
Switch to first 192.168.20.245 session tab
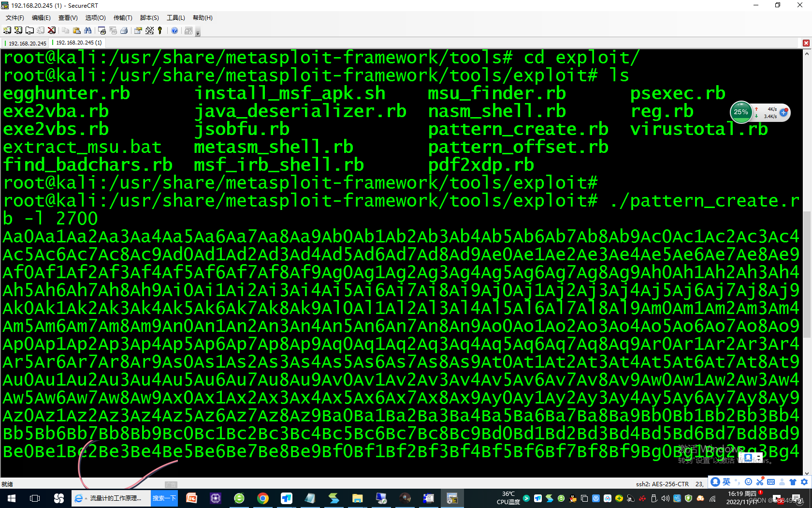pos(26,43)
